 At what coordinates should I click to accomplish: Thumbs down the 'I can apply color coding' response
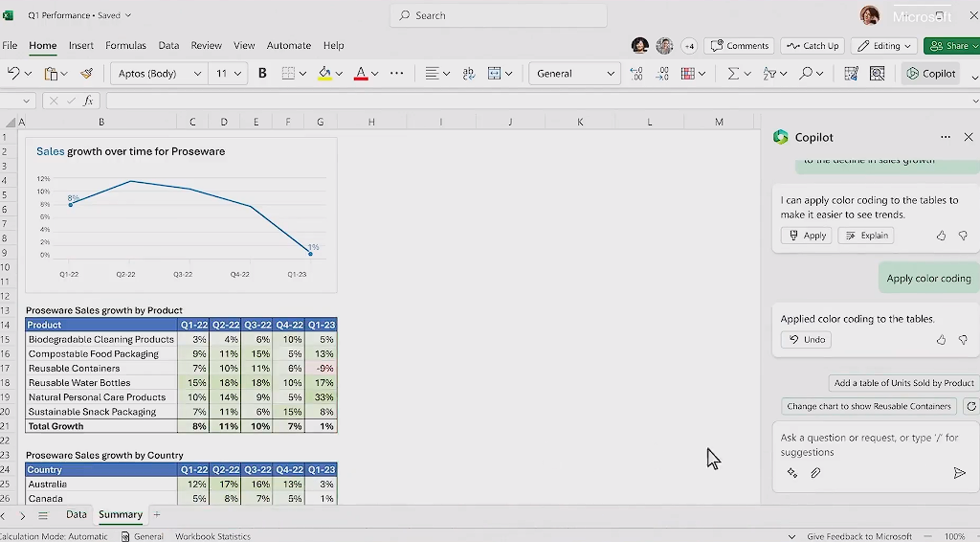pos(963,236)
